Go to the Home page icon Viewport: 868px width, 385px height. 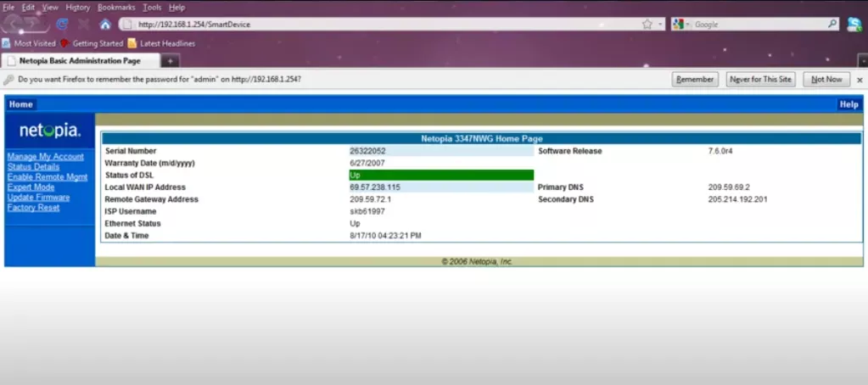(105, 25)
